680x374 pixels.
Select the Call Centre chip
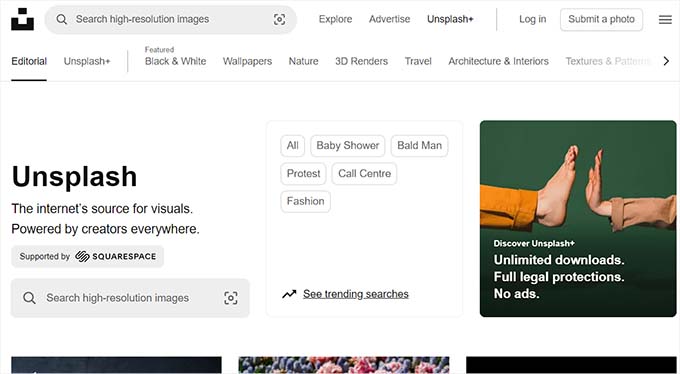pos(364,174)
